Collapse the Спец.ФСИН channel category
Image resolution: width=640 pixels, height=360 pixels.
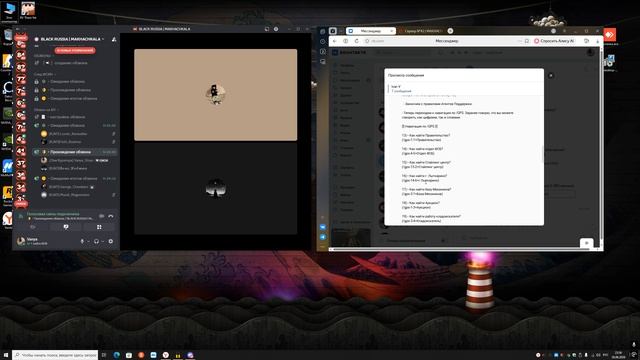[x=44, y=74]
